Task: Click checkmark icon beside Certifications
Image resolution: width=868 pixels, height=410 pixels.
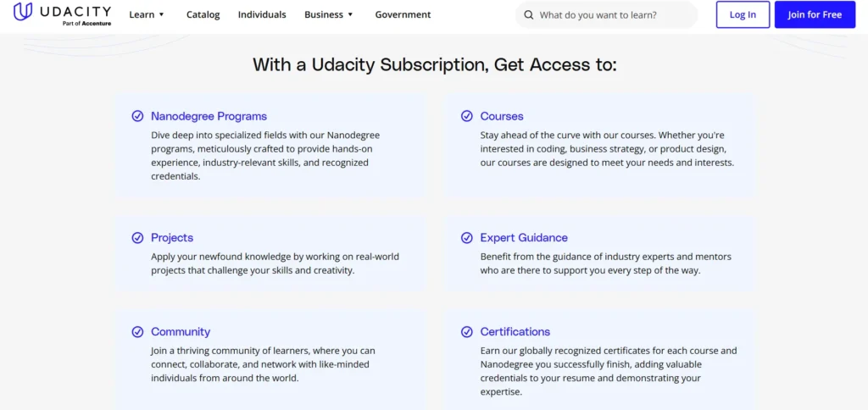Action: [466, 332]
